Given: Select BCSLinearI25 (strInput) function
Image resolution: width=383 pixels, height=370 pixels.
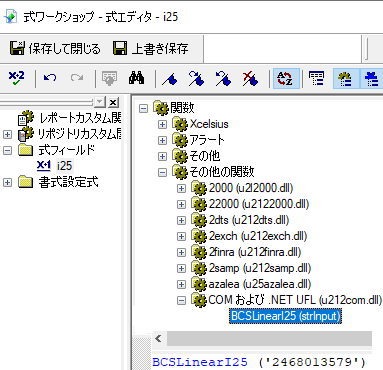Looking at the screenshot, I should pyautogui.click(x=286, y=316).
